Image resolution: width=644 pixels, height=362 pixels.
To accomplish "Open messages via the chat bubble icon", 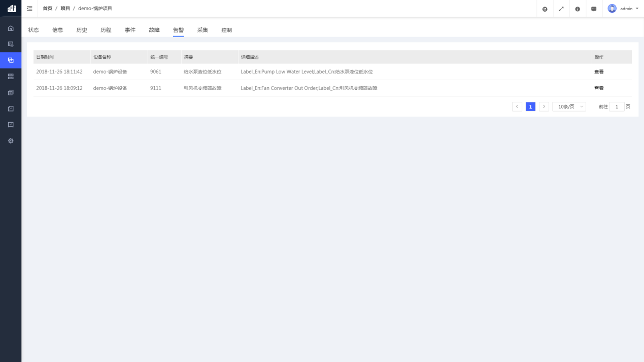I will pyautogui.click(x=594, y=9).
